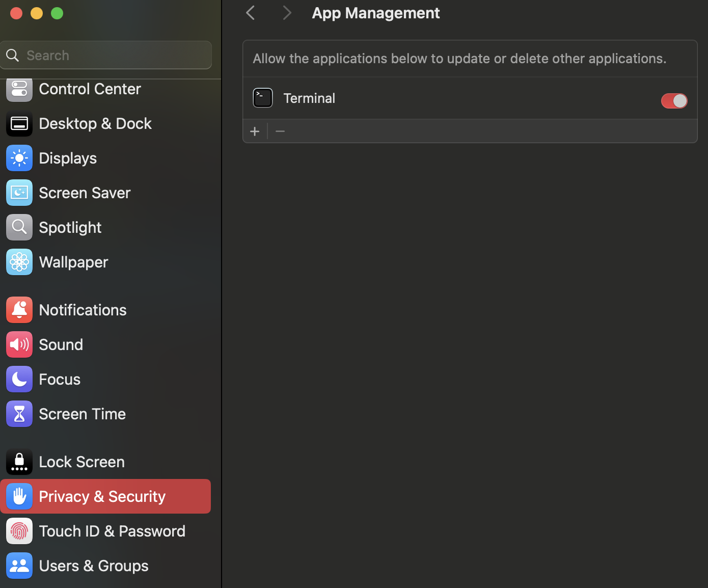The image size is (708, 588).
Task: Click the Lock Screen icon
Action: click(19, 462)
